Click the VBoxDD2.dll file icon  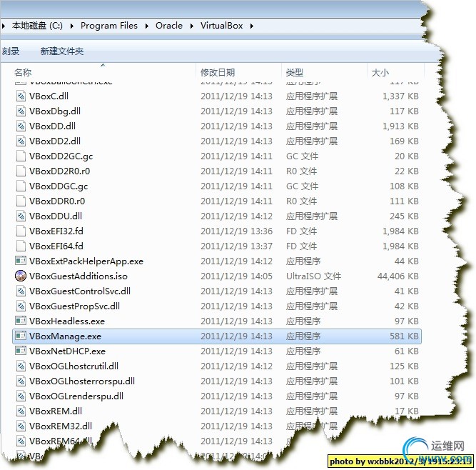click(x=21, y=141)
